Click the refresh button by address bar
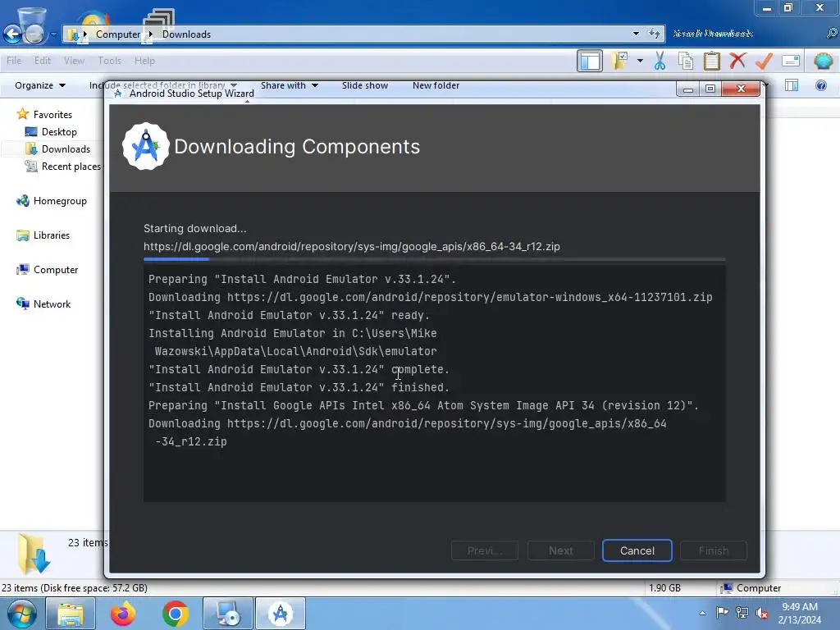 coord(654,34)
